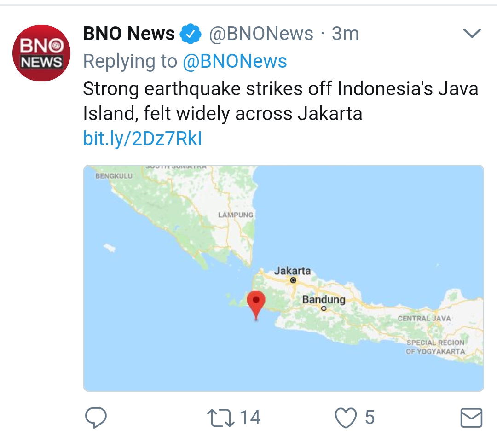Click the retweet count of 14
Image resolution: width=497 pixels, height=448 pixels.
point(250,418)
